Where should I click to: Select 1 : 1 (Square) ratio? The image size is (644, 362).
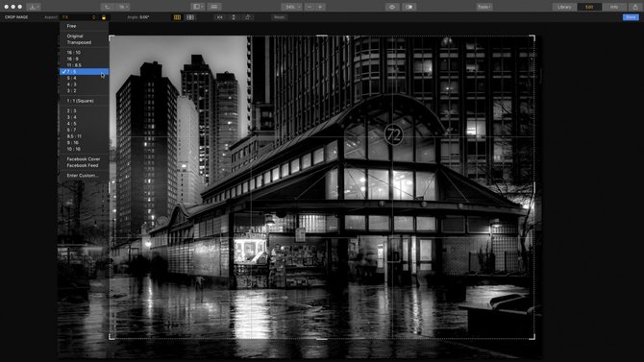coord(85,101)
